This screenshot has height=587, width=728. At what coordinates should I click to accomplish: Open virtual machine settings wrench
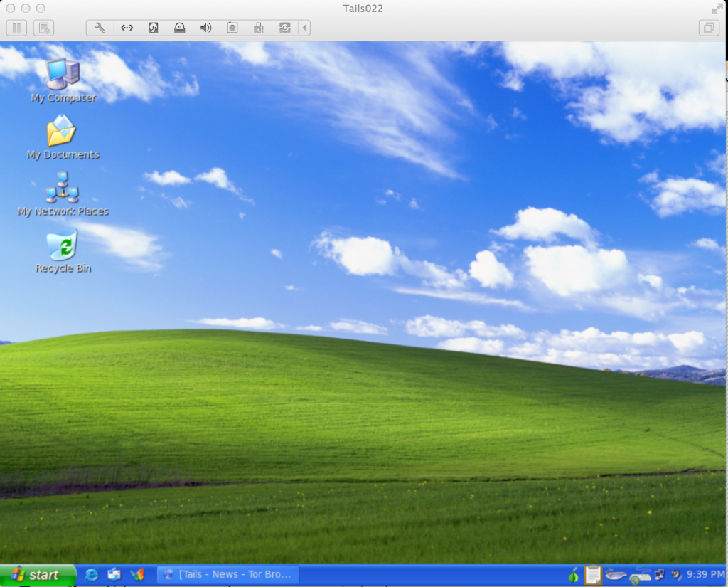(100, 28)
